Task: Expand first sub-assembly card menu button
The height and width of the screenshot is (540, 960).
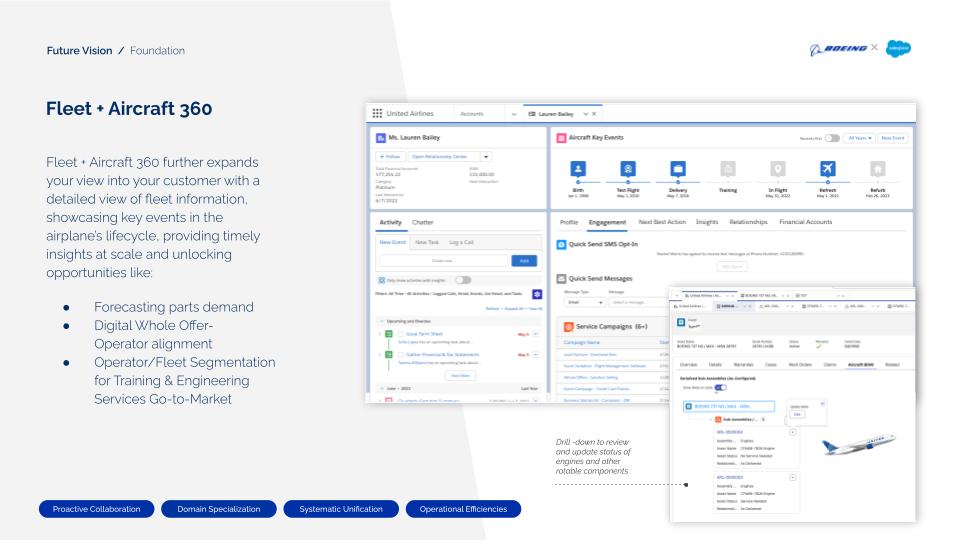Action: [793, 432]
